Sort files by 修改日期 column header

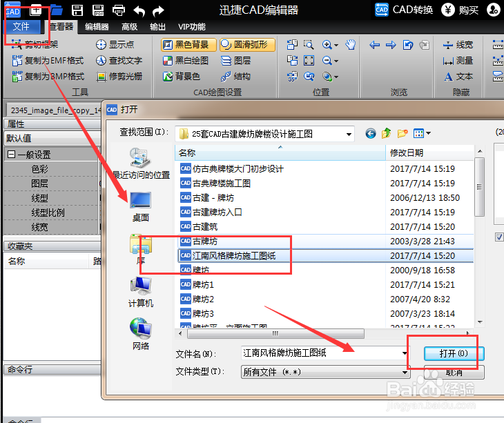429,153
